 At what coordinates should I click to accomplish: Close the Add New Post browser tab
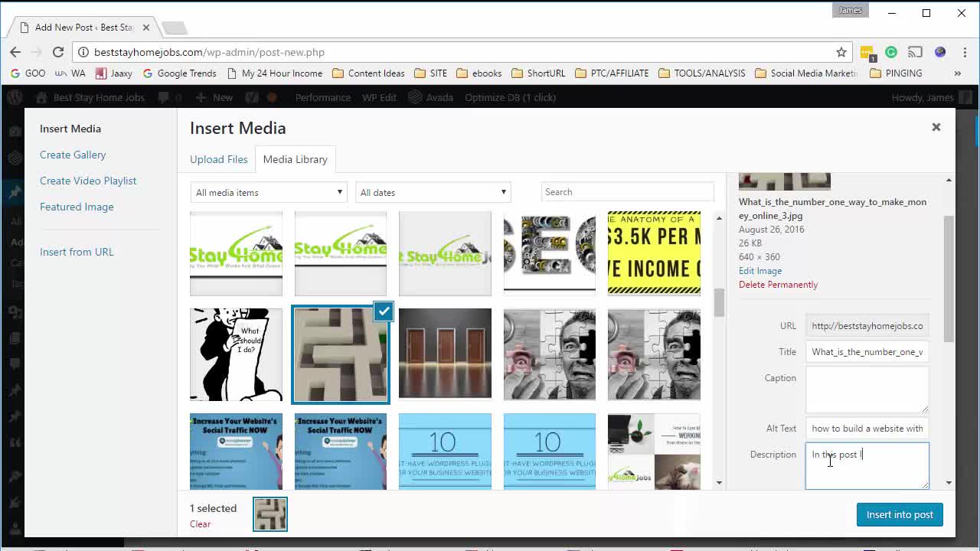(x=146, y=28)
